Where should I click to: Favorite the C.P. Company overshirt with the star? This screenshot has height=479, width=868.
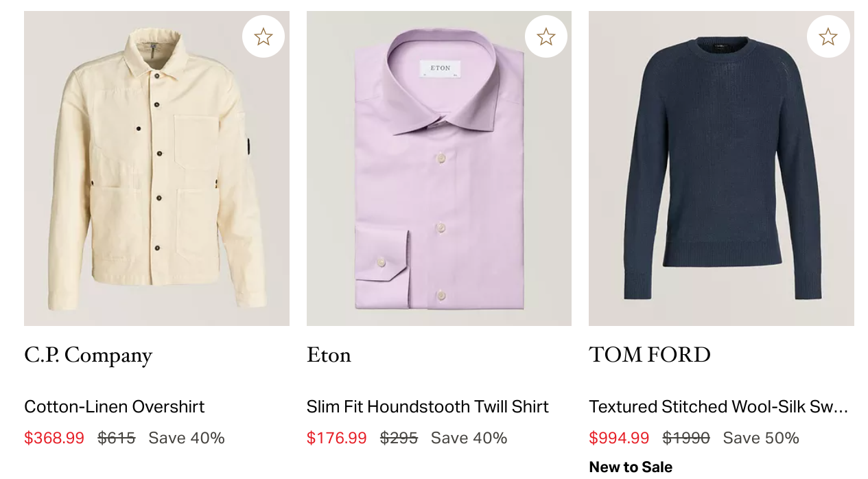tap(263, 36)
